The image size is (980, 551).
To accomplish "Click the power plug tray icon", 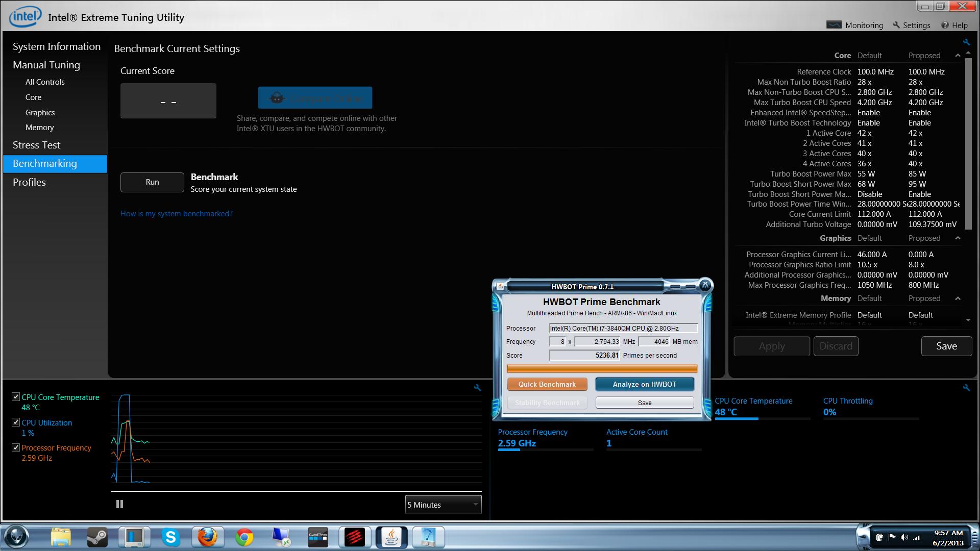I will point(879,537).
